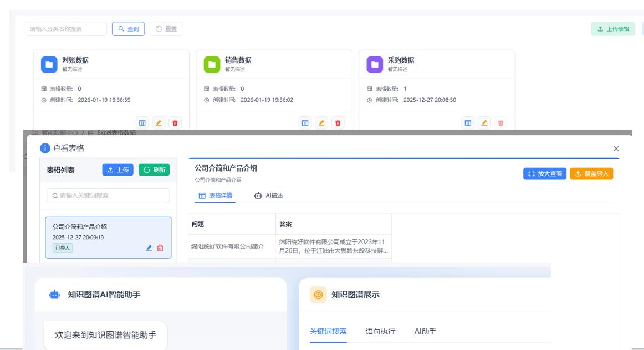Click the 重置 reset button

166,29
